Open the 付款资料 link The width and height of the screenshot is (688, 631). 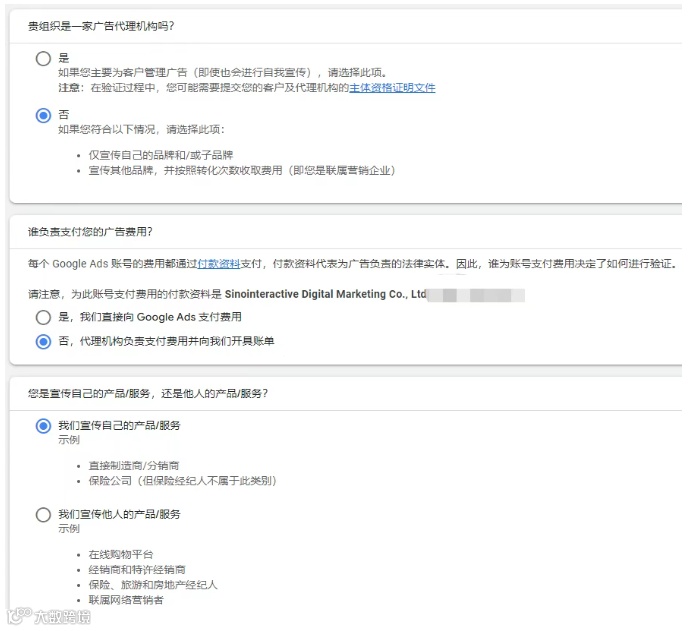[219, 264]
